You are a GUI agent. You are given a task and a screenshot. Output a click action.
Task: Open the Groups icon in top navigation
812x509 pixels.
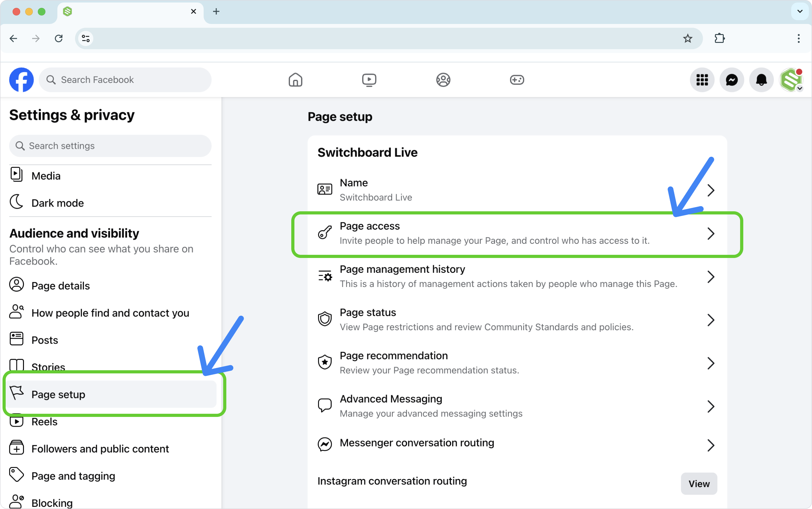443,80
